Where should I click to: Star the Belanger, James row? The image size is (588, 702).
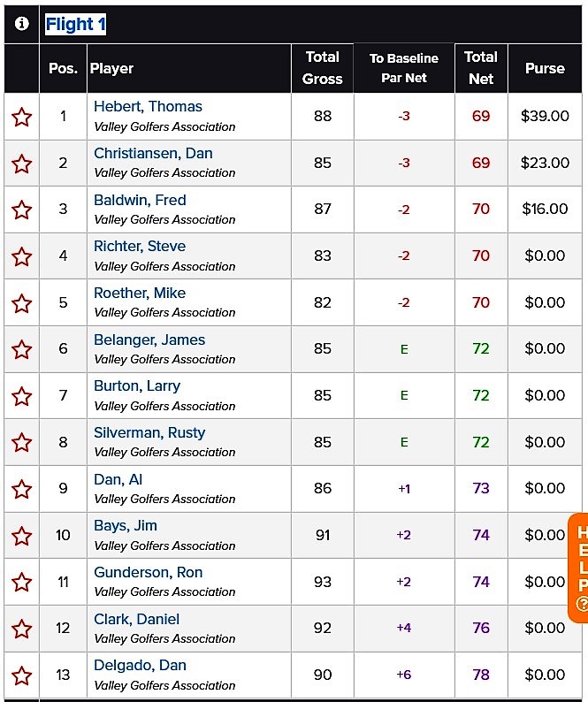pos(21,349)
